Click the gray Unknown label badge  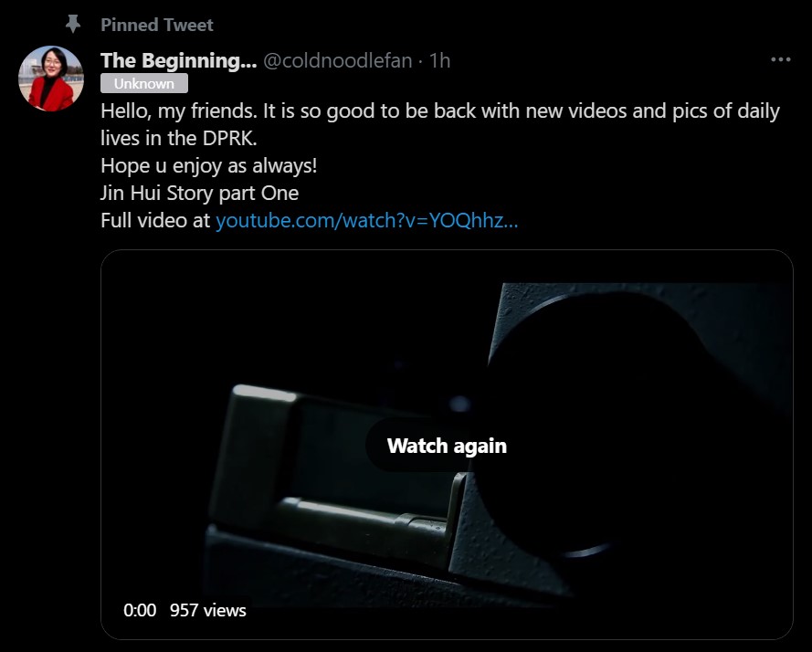coord(143,84)
